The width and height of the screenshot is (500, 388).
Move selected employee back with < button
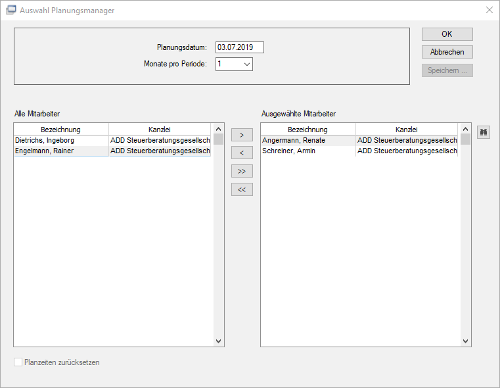242,153
